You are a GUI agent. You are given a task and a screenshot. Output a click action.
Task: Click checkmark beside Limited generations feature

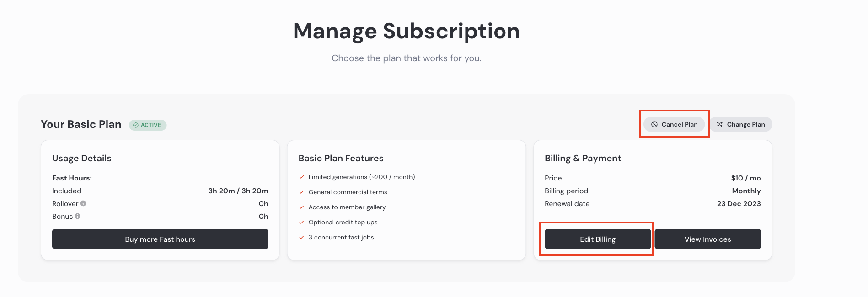(x=301, y=177)
